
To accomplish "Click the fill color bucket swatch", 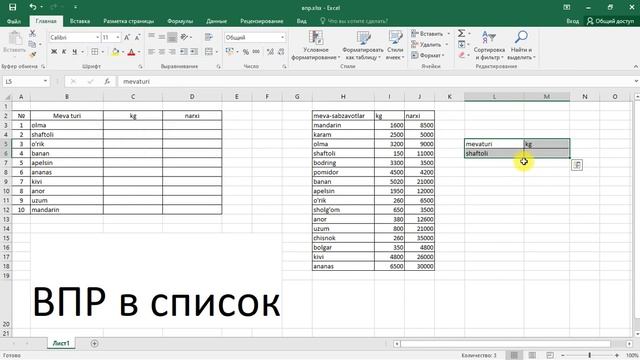I will (x=116, y=52).
